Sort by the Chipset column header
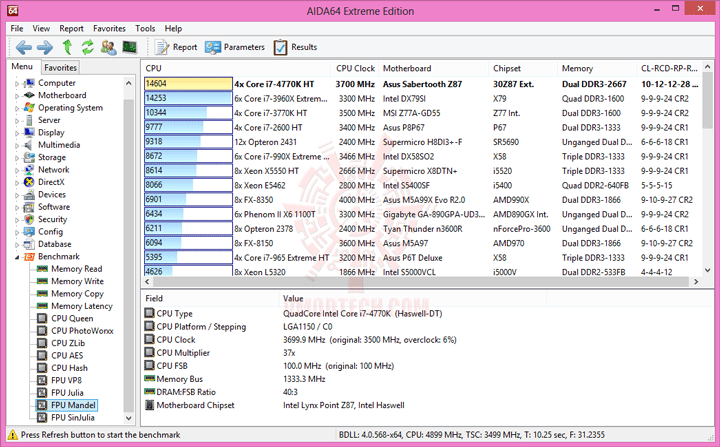 pos(523,68)
